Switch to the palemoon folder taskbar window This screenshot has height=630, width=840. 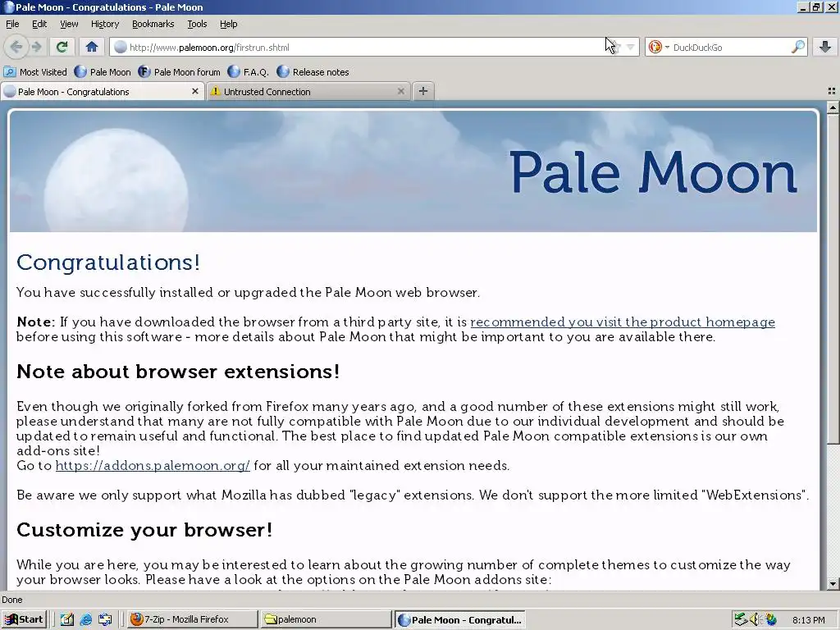pyautogui.click(x=326, y=619)
